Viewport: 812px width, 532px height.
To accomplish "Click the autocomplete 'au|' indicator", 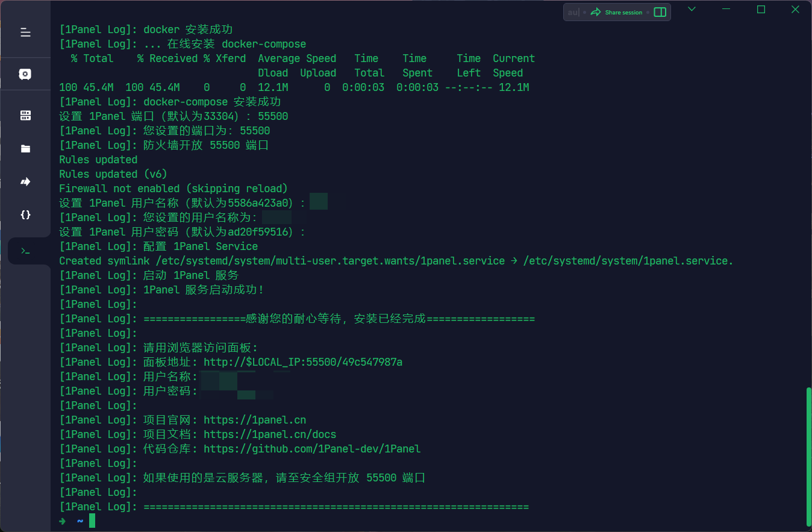I will [573, 12].
